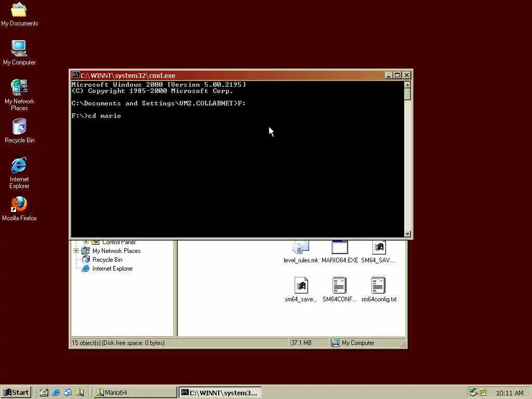The image size is (532, 399).
Task: Click the cmd scrollbar down arrow
Action: pyautogui.click(x=407, y=234)
